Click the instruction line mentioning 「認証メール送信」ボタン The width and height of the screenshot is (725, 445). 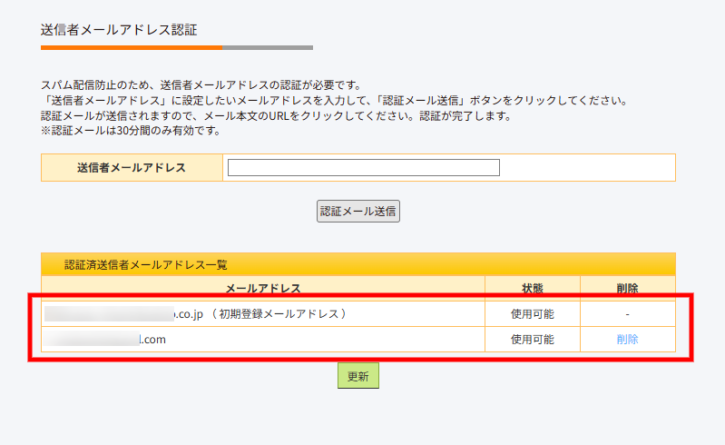pyautogui.click(x=334, y=101)
